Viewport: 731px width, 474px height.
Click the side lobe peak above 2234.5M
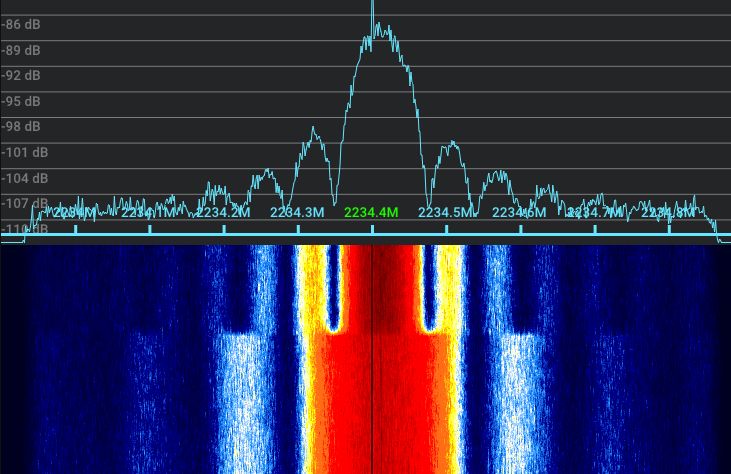coord(453,144)
